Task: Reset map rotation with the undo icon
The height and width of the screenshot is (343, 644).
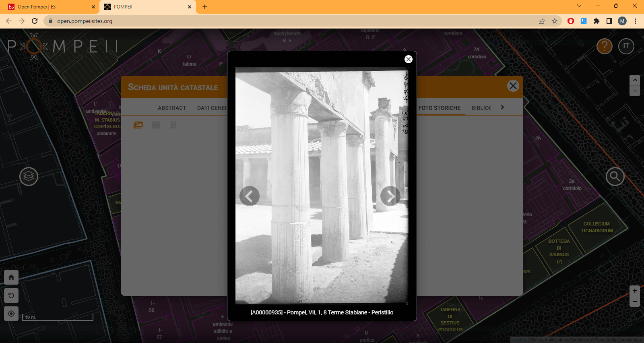Action: (11, 295)
